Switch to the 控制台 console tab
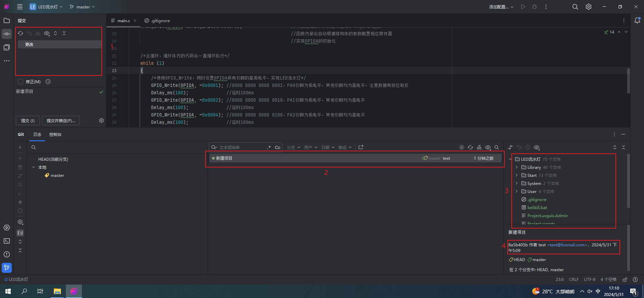The width and height of the screenshot is (644, 298). tap(55, 134)
